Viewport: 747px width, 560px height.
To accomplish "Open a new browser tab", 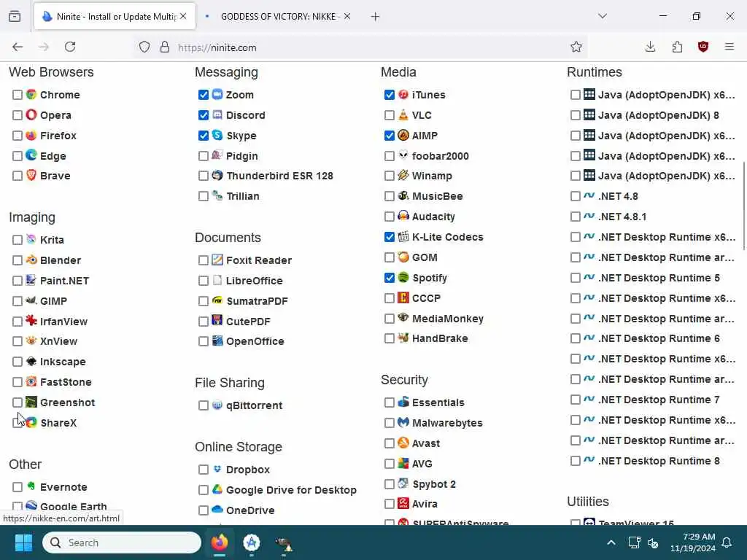I will [376, 17].
